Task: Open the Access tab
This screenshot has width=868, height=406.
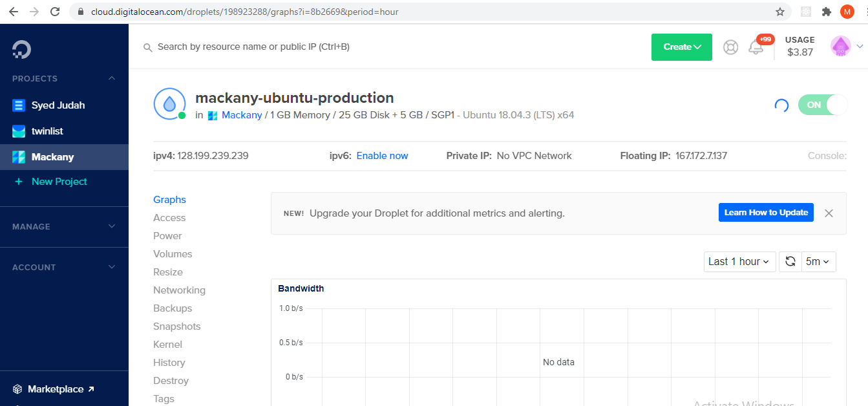Action: pos(169,218)
